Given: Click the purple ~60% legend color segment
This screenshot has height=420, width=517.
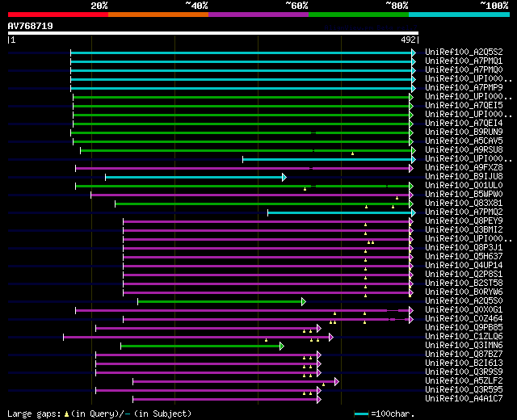Looking at the screenshot, I should 258,15.
